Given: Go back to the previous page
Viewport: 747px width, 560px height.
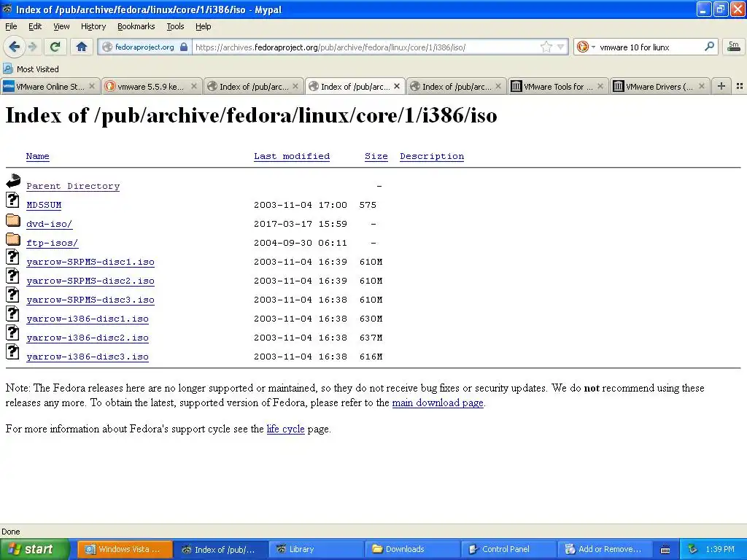Looking at the screenshot, I should [x=14, y=47].
